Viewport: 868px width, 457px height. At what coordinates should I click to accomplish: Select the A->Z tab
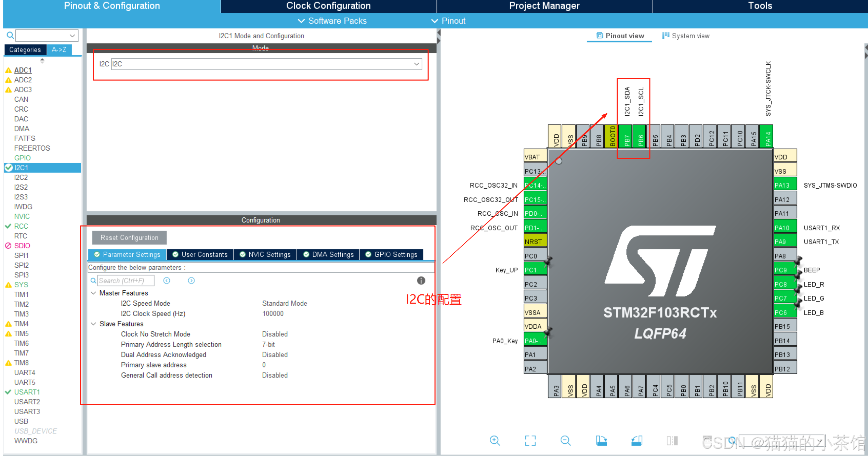click(x=59, y=50)
